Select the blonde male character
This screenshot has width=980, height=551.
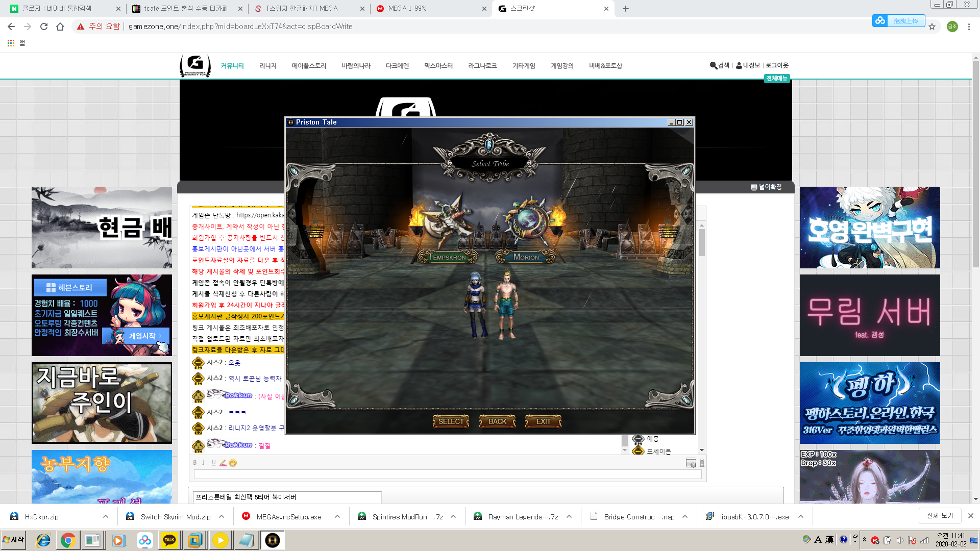506,305
